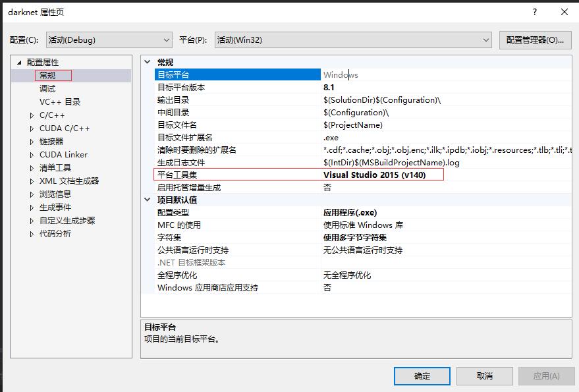Image resolution: width=579 pixels, height=392 pixels.
Task: Open the 平台(P) dropdown showing 活动(Win32)
Action: pos(350,40)
